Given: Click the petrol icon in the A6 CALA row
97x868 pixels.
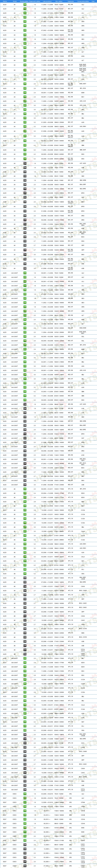Looking at the screenshot, I should (25, 557).
